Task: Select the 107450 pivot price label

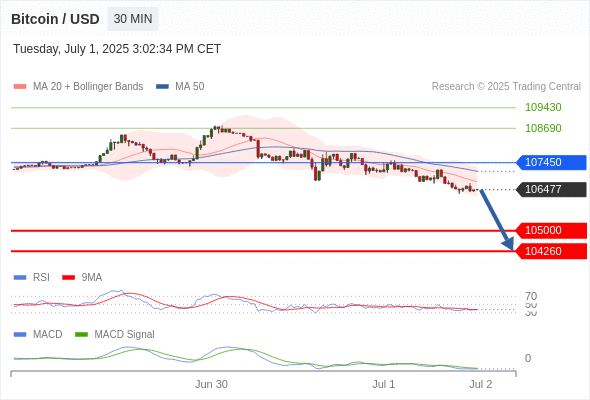Action: pos(550,163)
